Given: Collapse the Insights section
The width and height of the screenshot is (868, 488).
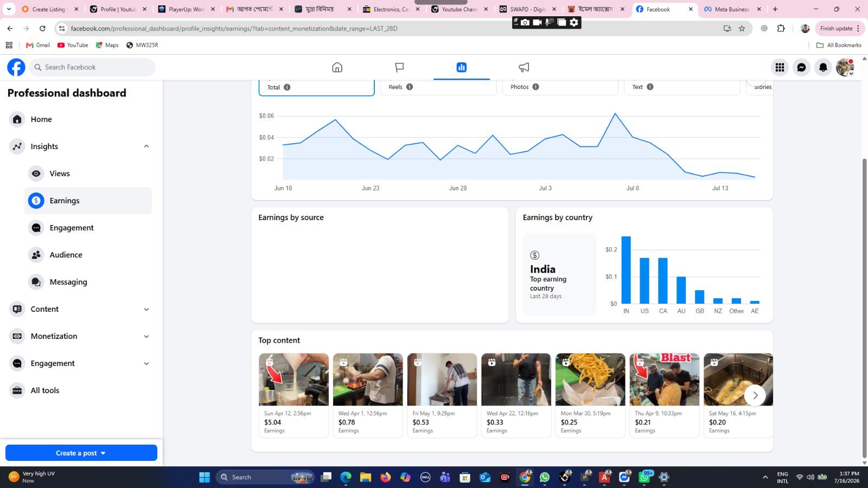Looking at the screenshot, I should pos(146,146).
